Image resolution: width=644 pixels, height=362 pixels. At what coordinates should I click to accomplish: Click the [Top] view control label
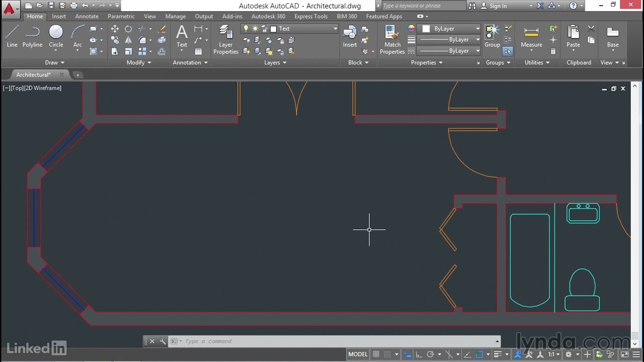(x=17, y=88)
